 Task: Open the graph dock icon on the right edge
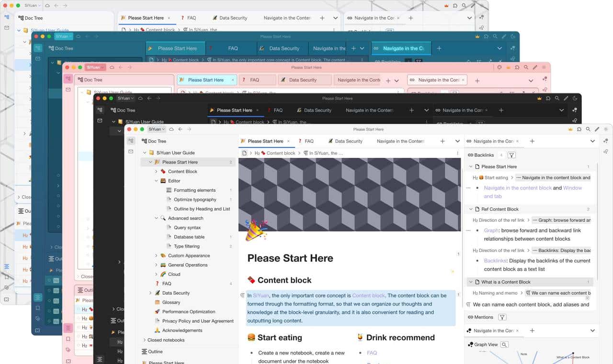pos(606,141)
